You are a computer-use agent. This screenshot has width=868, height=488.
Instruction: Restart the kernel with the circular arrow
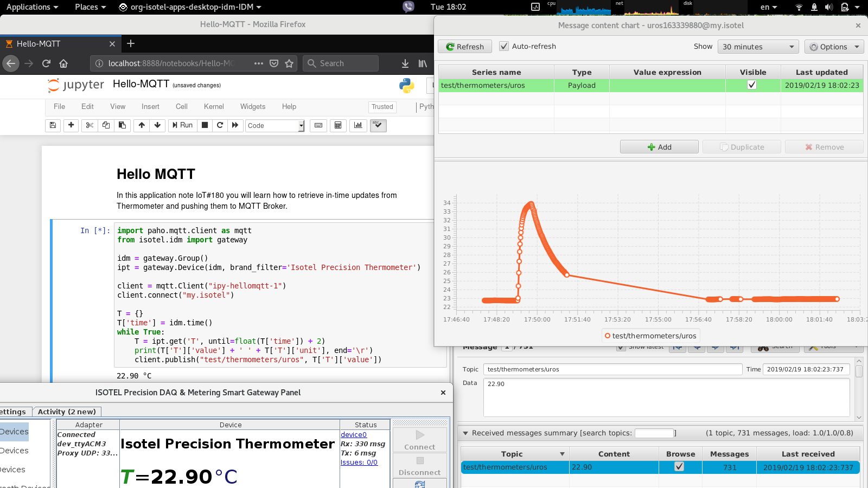click(x=220, y=125)
